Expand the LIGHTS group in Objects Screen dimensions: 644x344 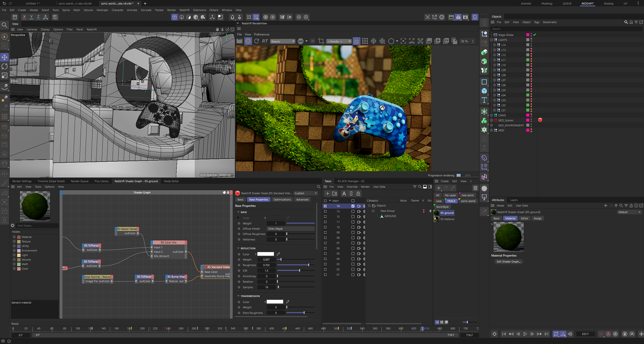point(492,40)
